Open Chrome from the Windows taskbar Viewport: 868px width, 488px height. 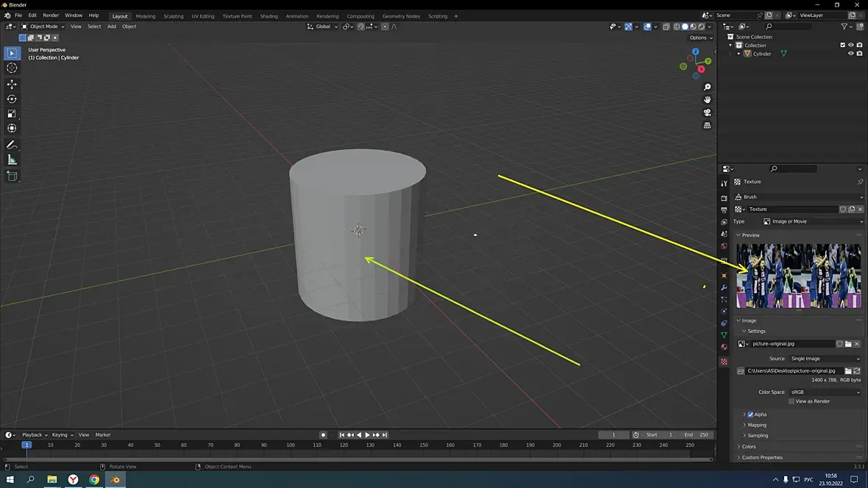(x=94, y=480)
